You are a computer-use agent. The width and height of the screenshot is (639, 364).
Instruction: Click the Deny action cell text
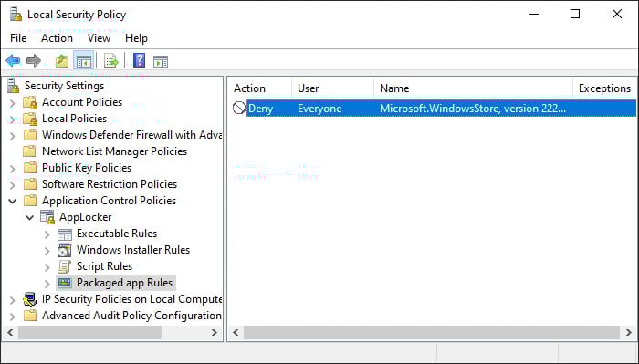(260, 109)
